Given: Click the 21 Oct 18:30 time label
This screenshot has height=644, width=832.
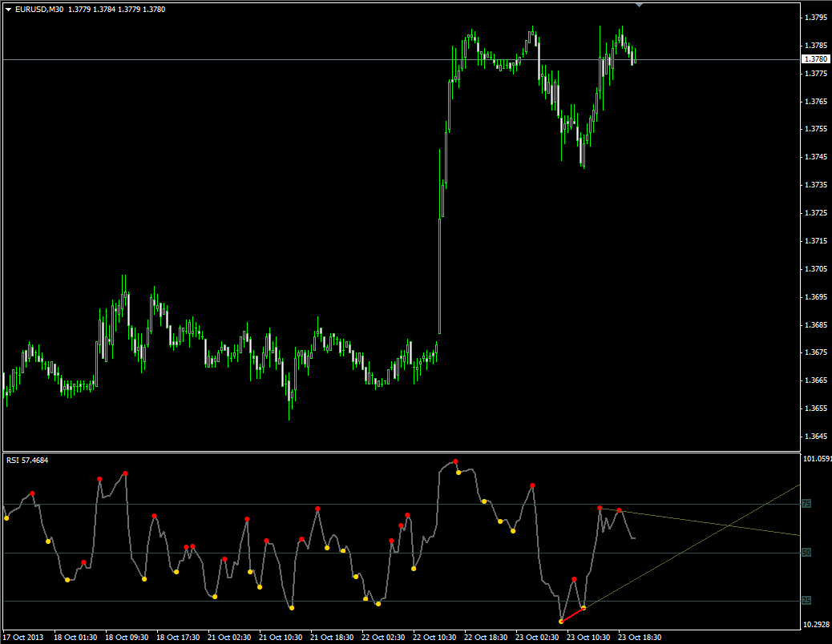Looking at the screenshot, I should 332,637.
